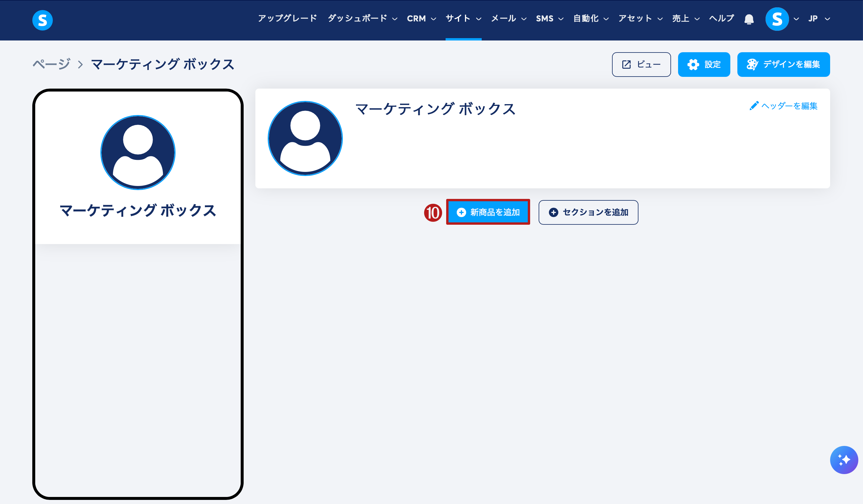Expand the CRM dropdown menu
863x504 pixels.
click(421, 18)
